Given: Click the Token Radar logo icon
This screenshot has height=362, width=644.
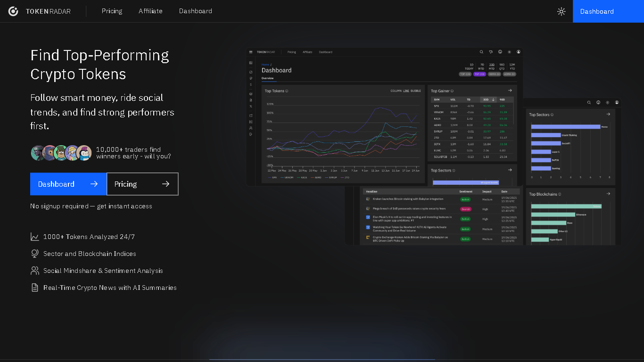Looking at the screenshot, I should coord(13,11).
